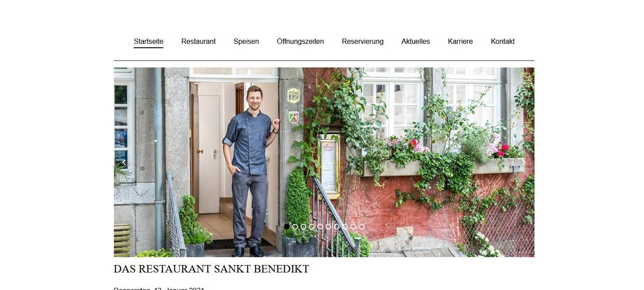The width and height of the screenshot is (644, 290).
Task: Select the last slideshow dot
Action: click(x=361, y=226)
